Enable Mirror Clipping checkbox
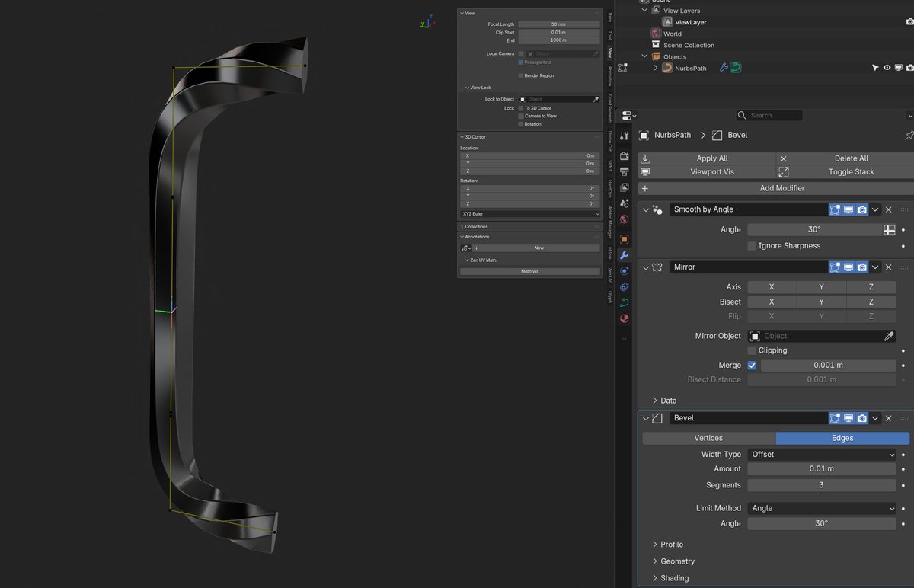The image size is (914, 588). tap(752, 350)
